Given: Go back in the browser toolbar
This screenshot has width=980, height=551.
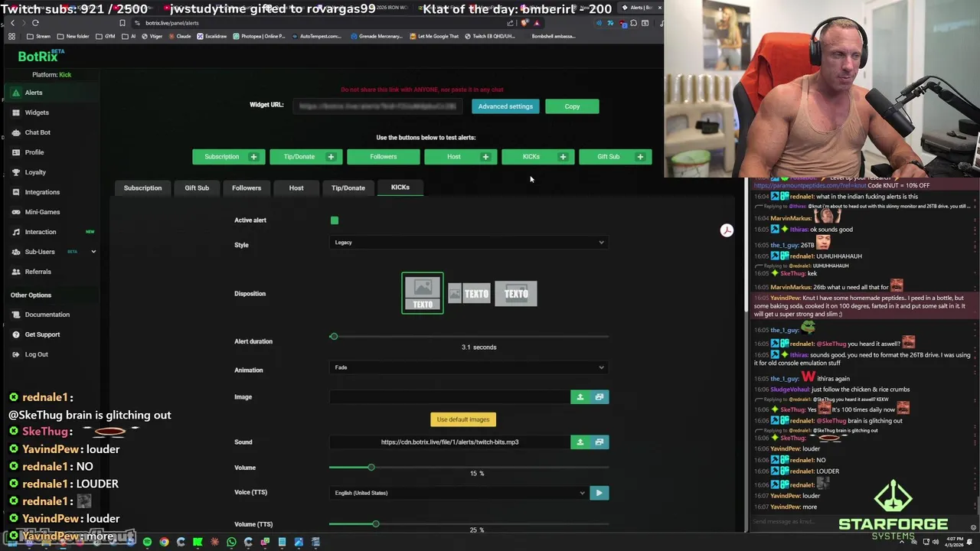Looking at the screenshot, I should click(x=12, y=23).
